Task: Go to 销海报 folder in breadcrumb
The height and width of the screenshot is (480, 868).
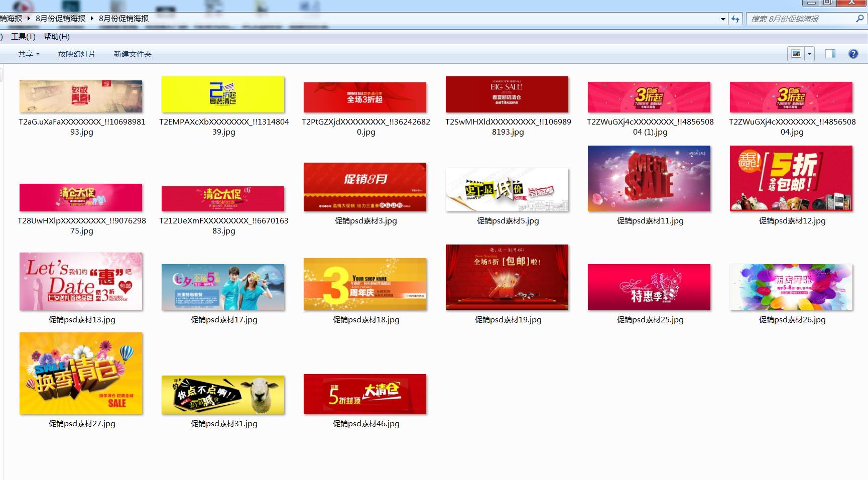Action: point(11,19)
